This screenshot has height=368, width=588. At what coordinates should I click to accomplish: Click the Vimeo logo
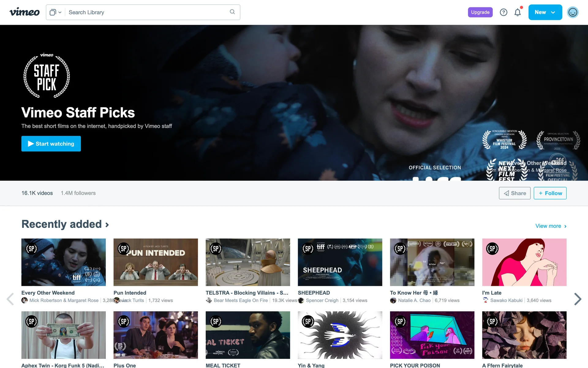(x=24, y=12)
